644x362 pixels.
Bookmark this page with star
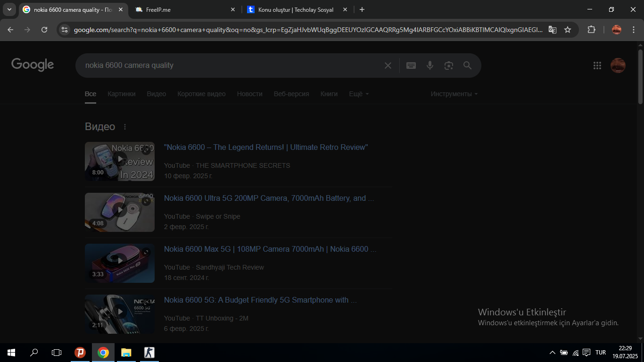point(568,30)
